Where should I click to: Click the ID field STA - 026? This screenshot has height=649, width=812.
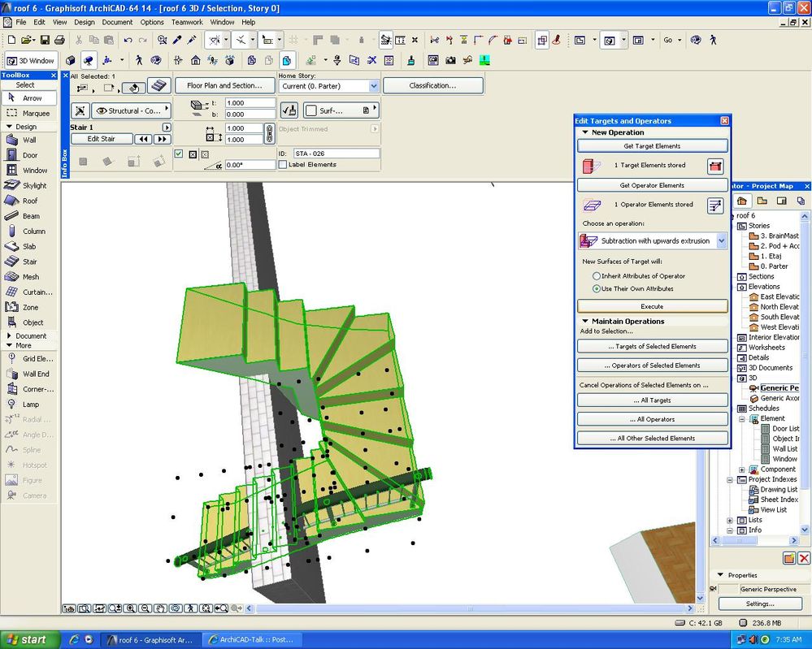pos(337,154)
